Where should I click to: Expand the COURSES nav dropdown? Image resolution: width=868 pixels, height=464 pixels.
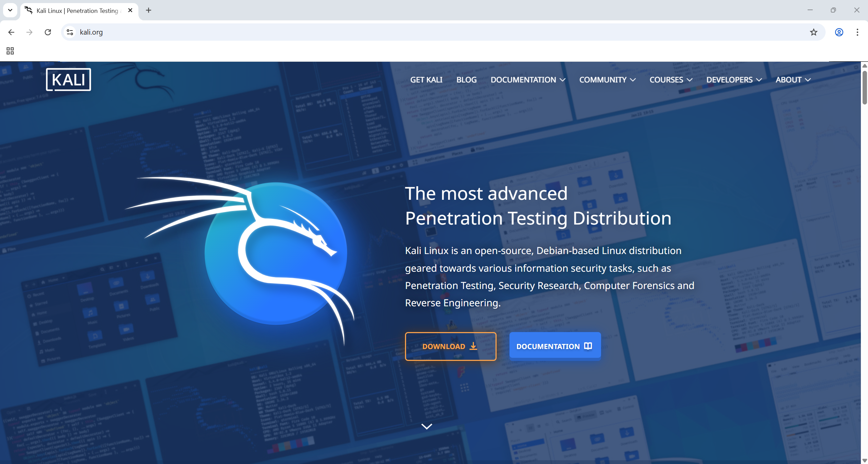pyautogui.click(x=671, y=80)
